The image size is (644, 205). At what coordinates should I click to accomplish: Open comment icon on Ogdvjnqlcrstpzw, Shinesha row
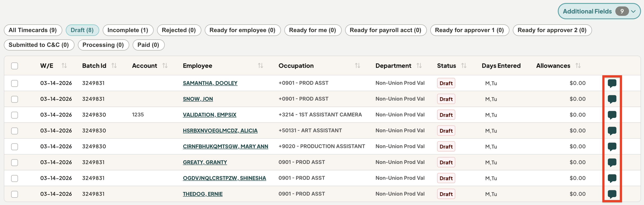pyautogui.click(x=612, y=178)
